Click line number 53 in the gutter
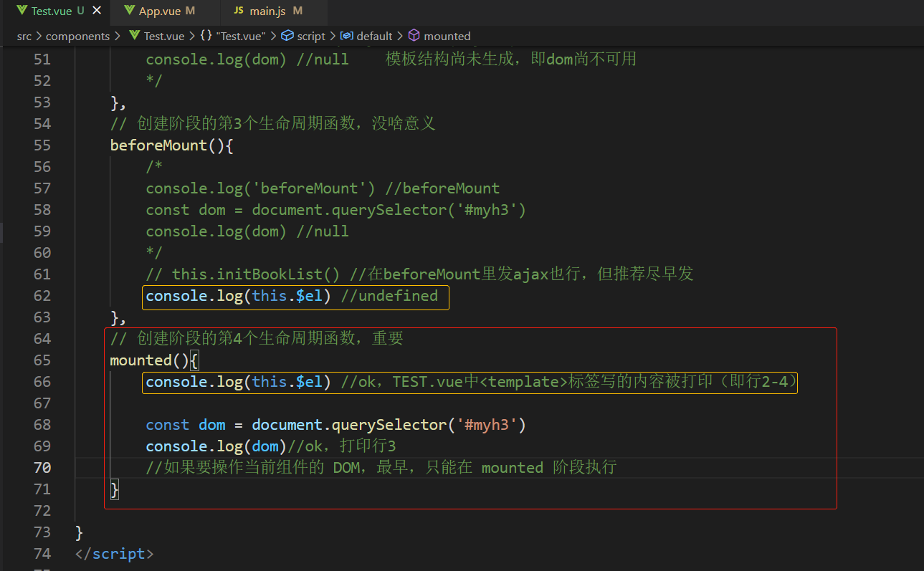Image resolution: width=924 pixels, height=571 pixels. (x=42, y=102)
